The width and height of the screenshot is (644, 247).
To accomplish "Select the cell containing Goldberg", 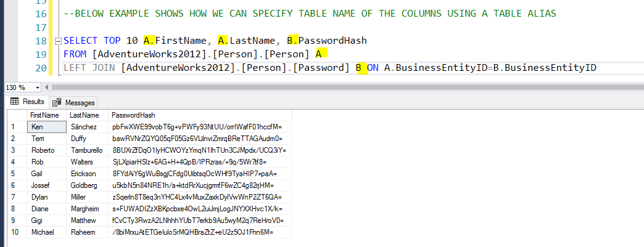I will coord(87,185).
